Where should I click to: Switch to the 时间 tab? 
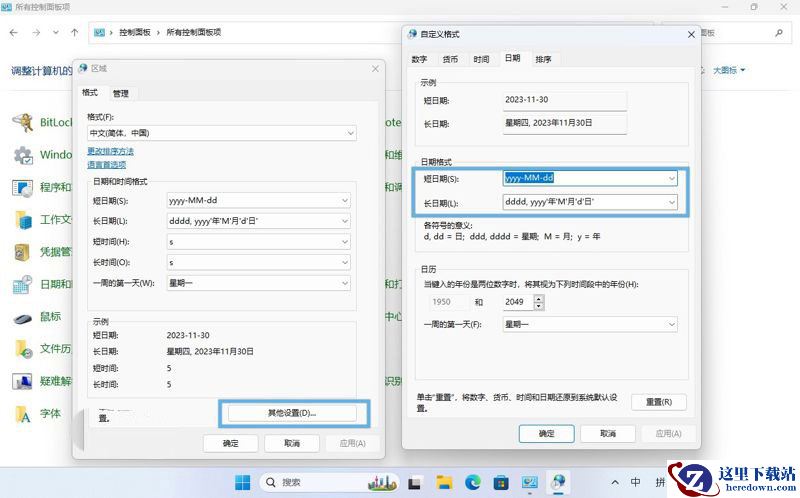tap(481, 59)
